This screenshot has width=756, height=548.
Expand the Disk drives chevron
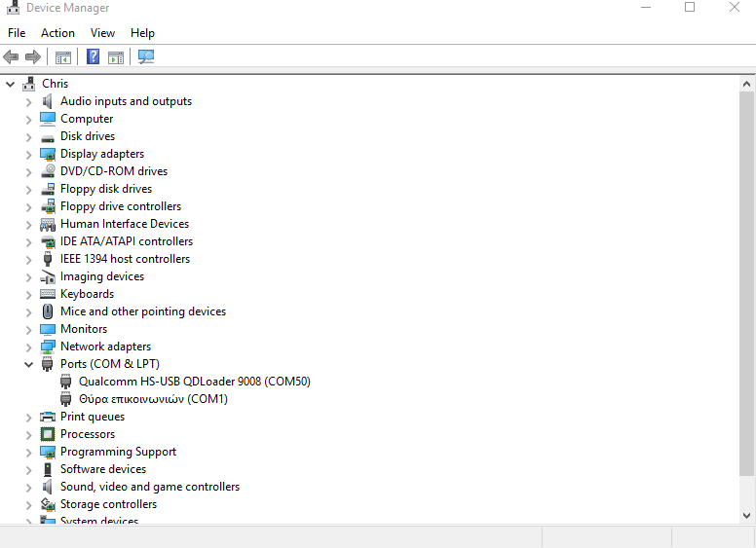[28, 137]
